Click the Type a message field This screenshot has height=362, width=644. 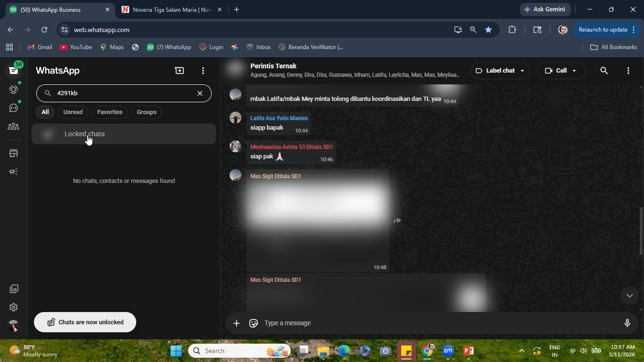point(438,323)
